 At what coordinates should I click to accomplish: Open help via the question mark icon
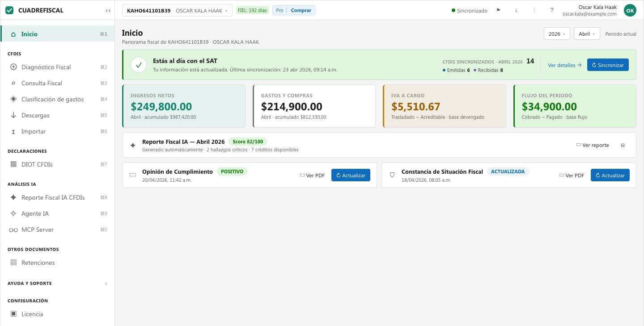point(552,10)
